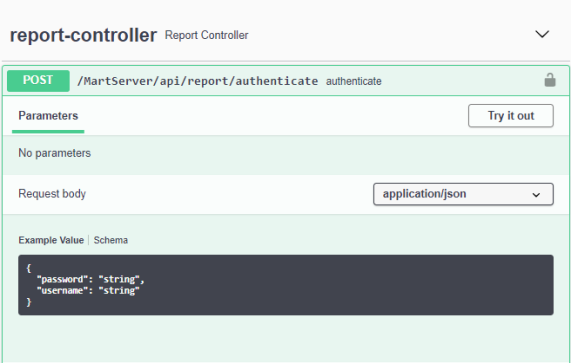Click the "string" value next to password

tap(119, 279)
